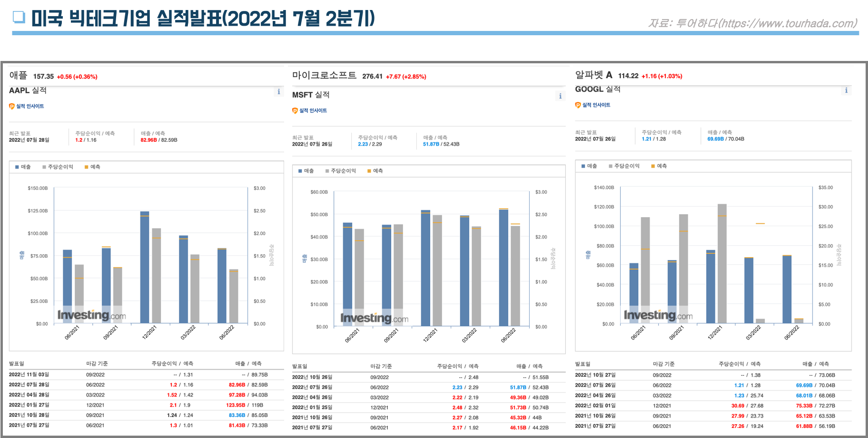Click 75.33B revenue in GOOGL table
Screen dimensions: 868x438
[x=804, y=406]
